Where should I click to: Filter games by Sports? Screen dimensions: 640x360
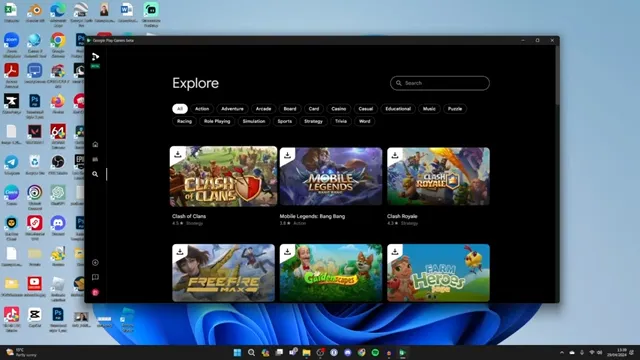284,121
